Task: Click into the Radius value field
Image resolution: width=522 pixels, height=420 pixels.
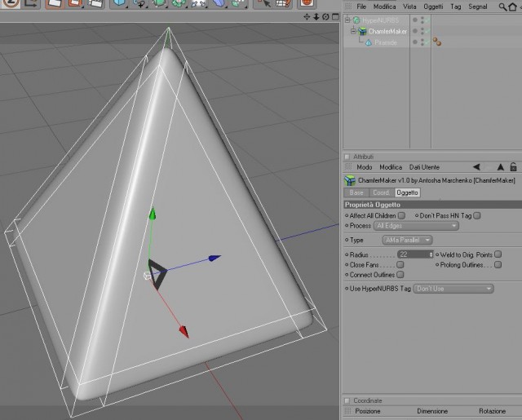Action: (413, 254)
